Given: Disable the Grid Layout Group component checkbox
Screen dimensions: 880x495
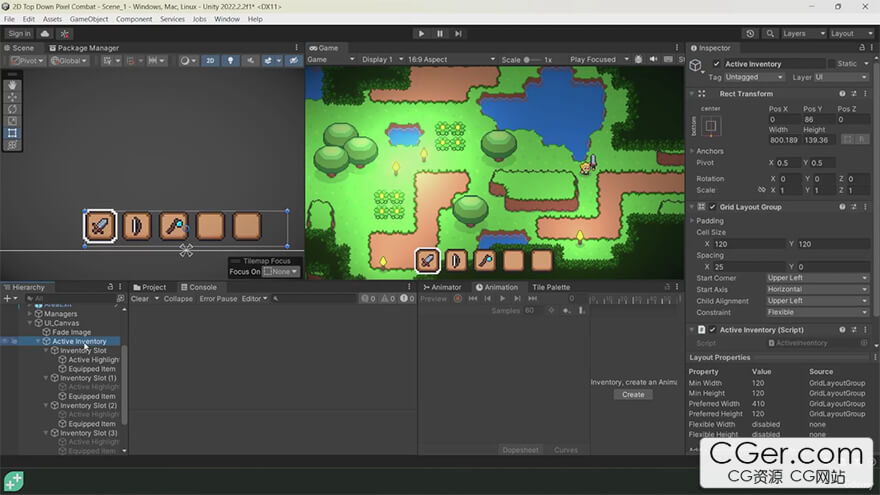Looking at the screenshot, I should (x=713, y=207).
